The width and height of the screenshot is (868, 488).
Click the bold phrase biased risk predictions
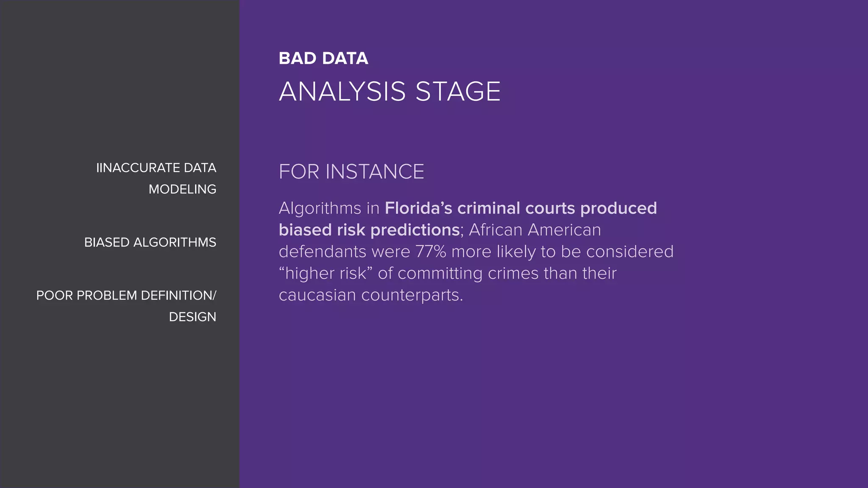click(x=369, y=230)
